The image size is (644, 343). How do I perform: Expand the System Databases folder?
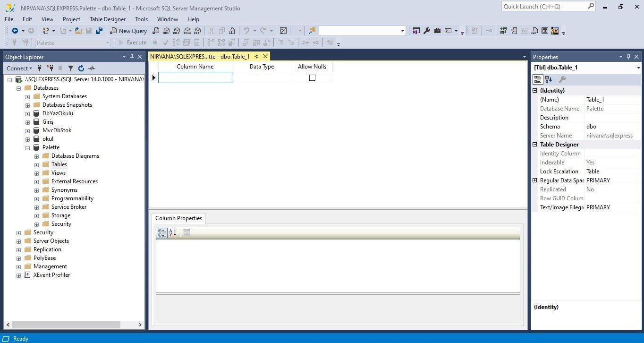(x=27, y=96)
